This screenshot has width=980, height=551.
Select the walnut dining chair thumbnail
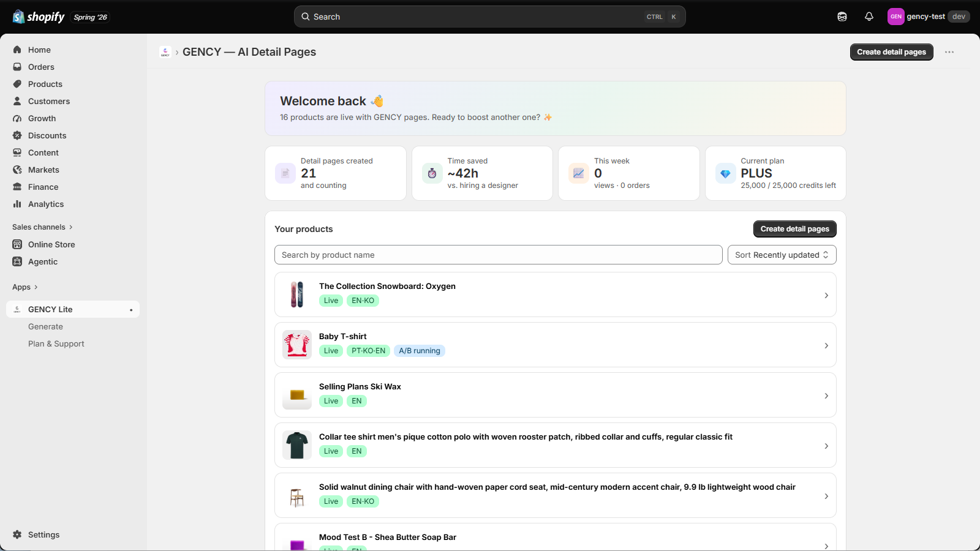[x=297, y=495]
